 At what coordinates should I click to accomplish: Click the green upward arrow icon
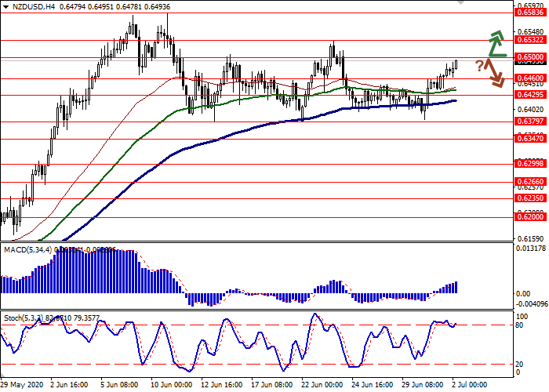click(493, 44)
